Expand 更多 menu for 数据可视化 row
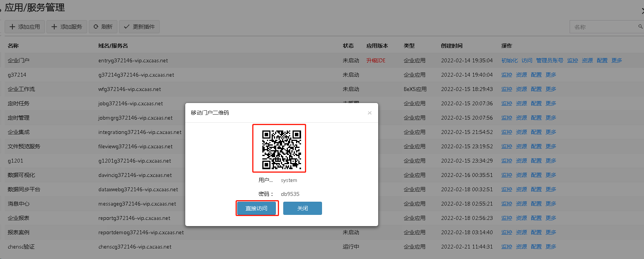644x259 pixels. pos(551,175)
